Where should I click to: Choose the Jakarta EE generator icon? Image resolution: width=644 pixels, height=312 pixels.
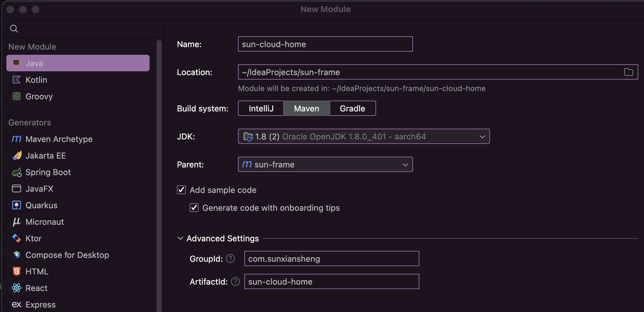click(17, 155)
